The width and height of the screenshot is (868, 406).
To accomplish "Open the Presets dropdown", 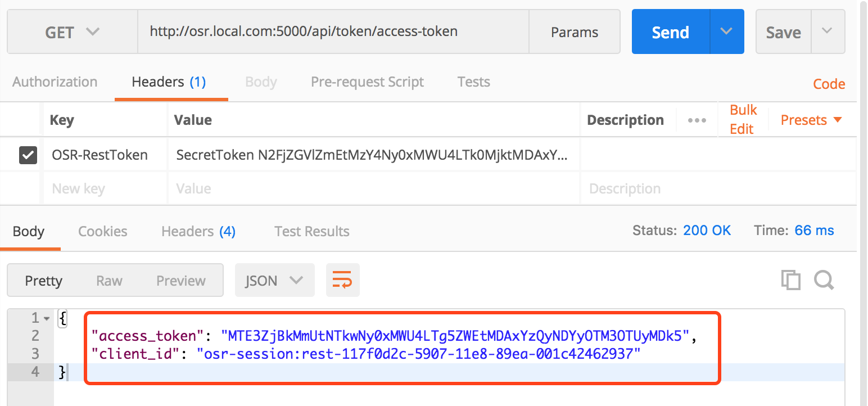I will [811, 120].
